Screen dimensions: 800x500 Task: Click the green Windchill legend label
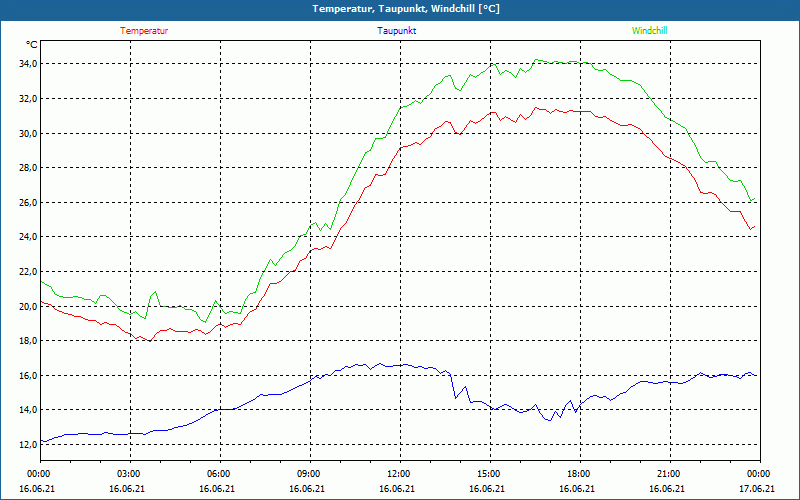(649, 31)
